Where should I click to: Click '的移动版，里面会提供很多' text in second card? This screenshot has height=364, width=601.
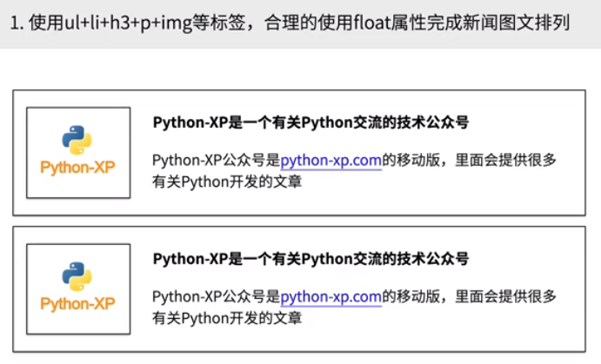(470, 297)
